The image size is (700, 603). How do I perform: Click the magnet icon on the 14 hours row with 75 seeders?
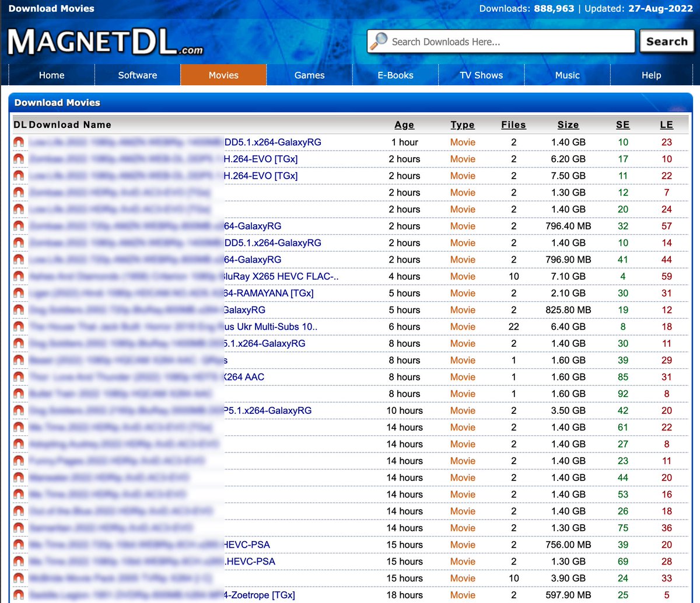tap(19, 528)
